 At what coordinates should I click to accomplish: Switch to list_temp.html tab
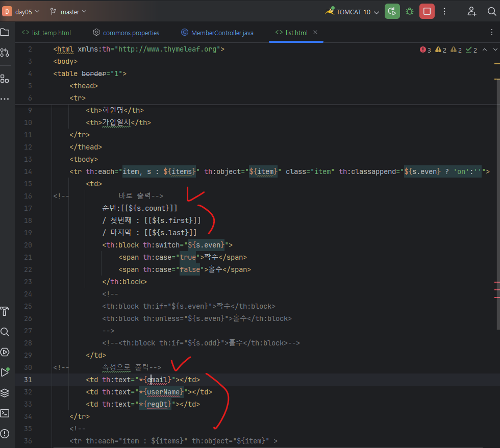tap(46, 33)
